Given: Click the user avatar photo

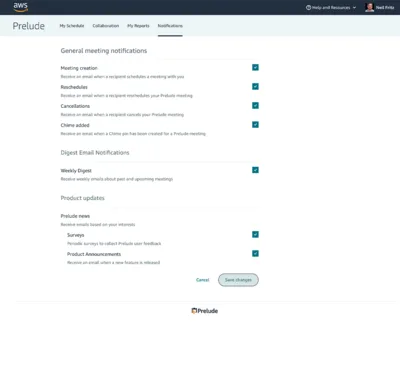Looking at the screenshot, I should click(369, 7).
